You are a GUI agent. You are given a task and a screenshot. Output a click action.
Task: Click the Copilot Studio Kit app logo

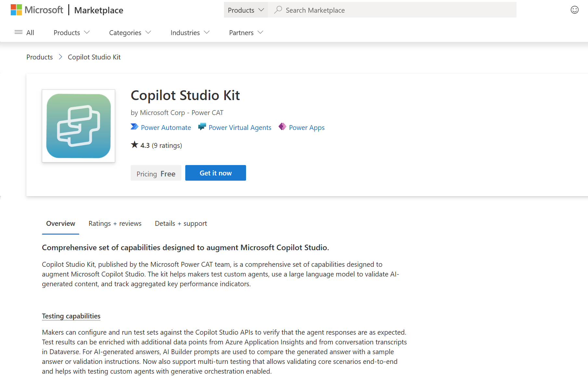[x=78, y=126]
